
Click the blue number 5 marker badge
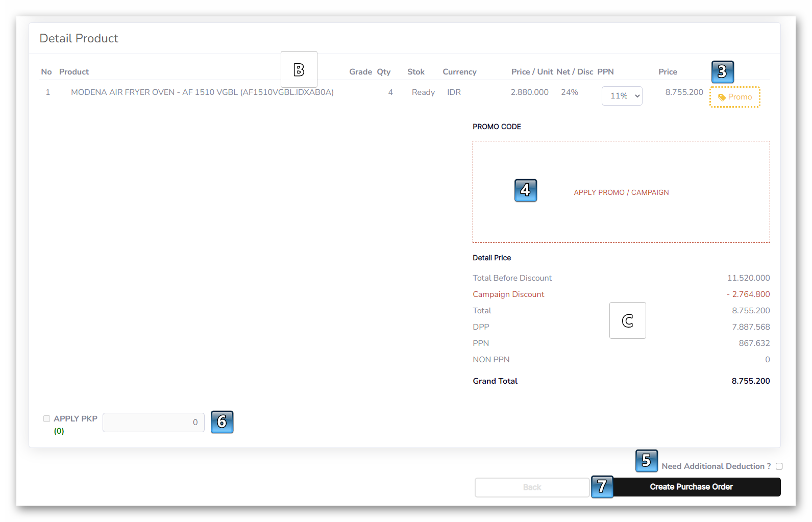click(x=646, y=461)
